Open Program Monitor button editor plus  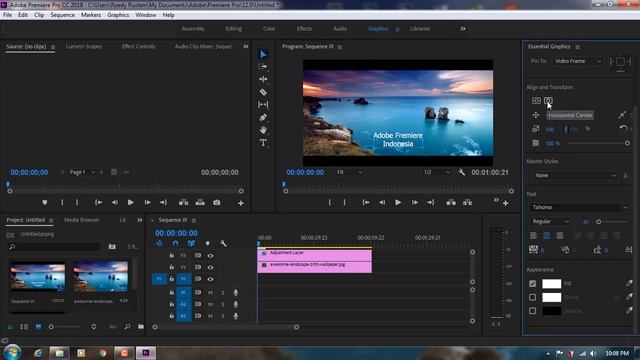[x=506, y=203]
